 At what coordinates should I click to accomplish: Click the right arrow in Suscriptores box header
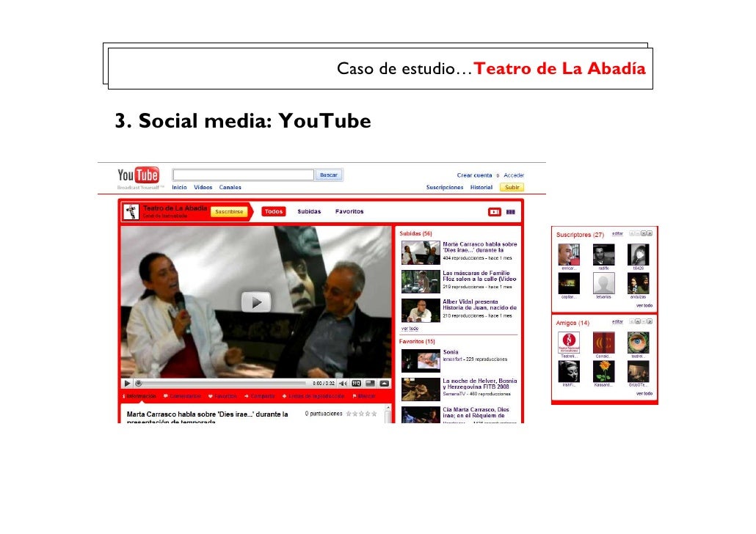tap(650, 233)
